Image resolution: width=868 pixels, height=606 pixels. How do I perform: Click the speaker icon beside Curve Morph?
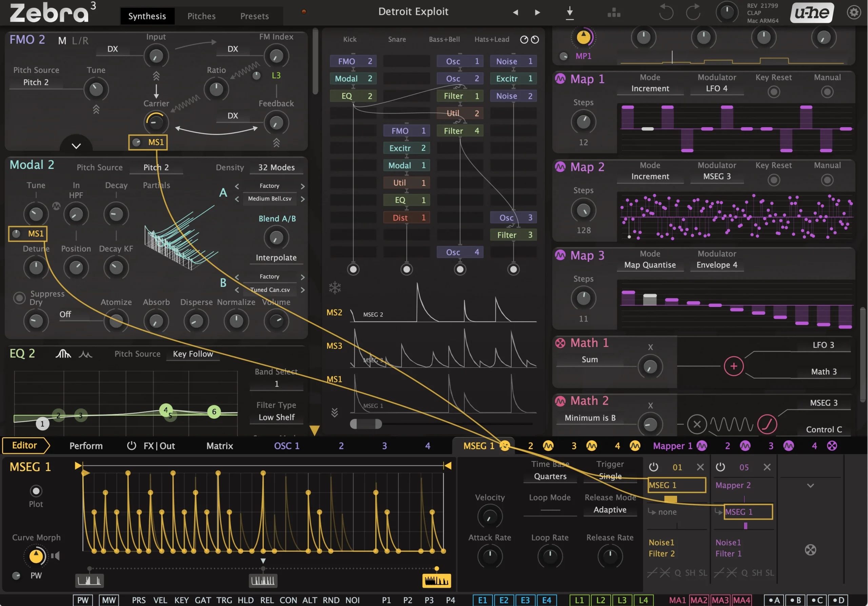(x=55, y=556)
